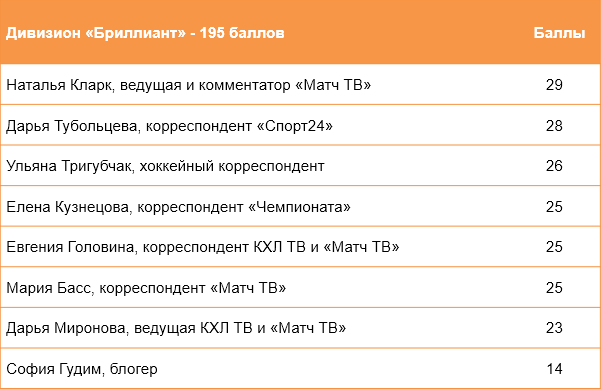Click the Дивизион «Бриллиант» header title
The width and height of the screenshot is (601, 389).
(x=145, y=33)
